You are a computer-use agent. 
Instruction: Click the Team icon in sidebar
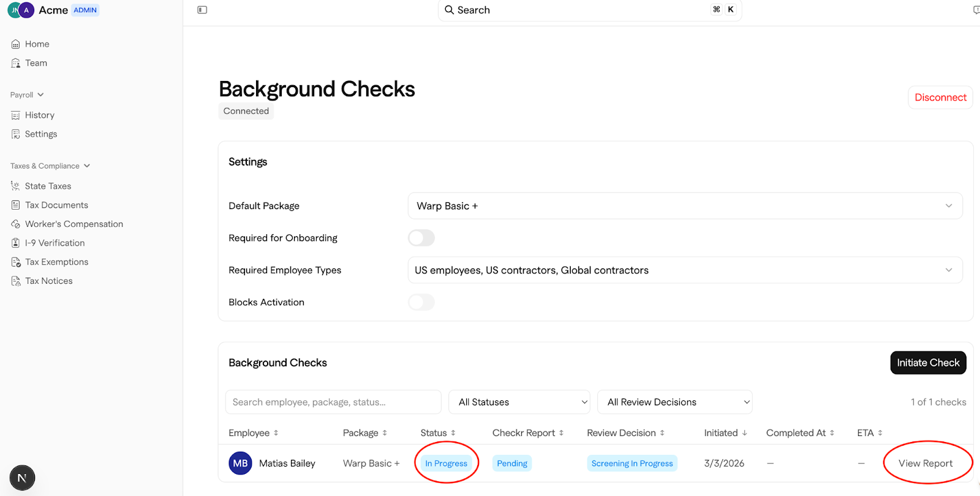tap(15, 63)
